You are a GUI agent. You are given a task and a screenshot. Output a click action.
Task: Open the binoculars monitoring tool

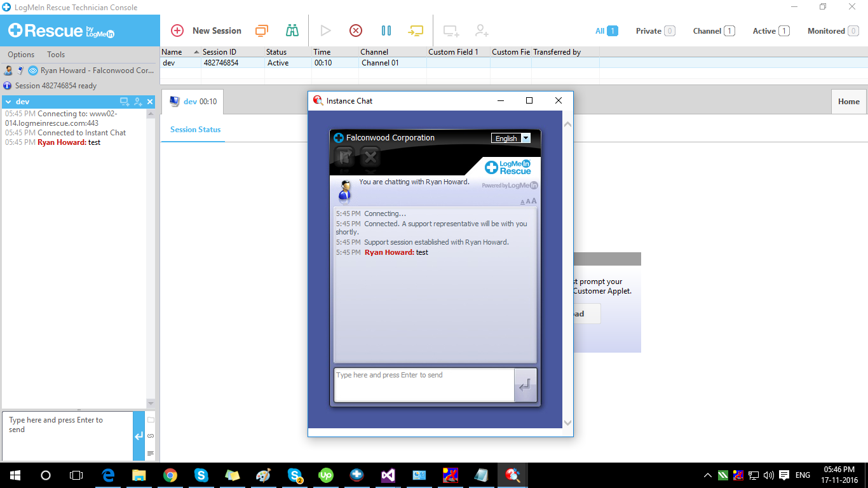pyautogui.click(x=292, y=30)
